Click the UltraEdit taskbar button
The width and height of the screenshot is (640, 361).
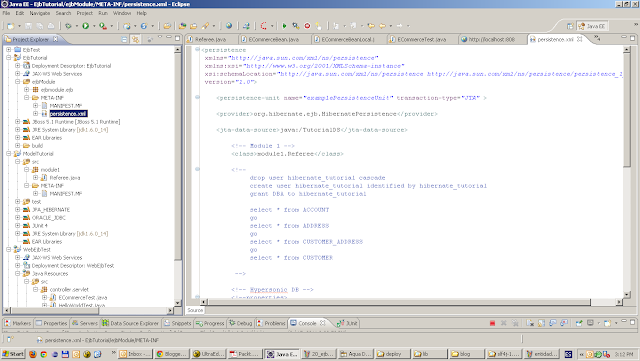tap(209, 354)
